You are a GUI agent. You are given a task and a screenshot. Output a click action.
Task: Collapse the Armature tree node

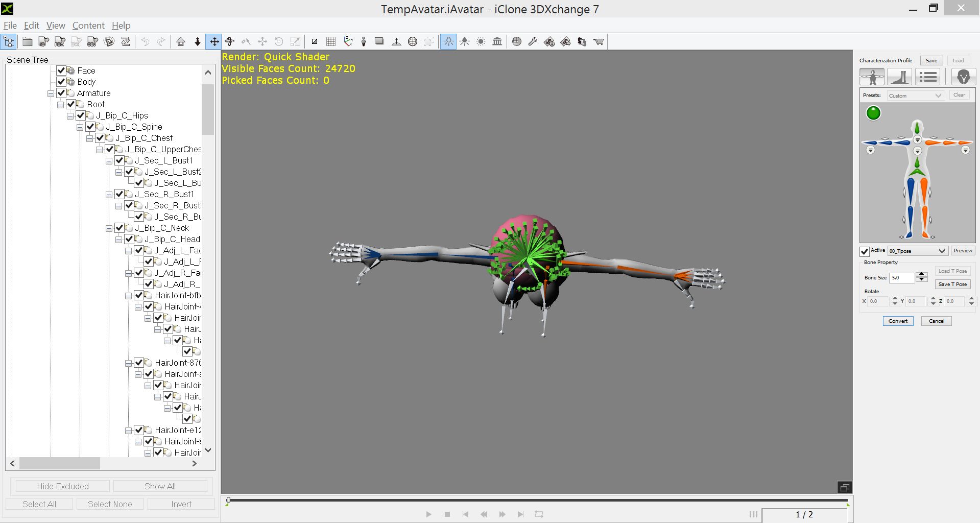point(51,93)
